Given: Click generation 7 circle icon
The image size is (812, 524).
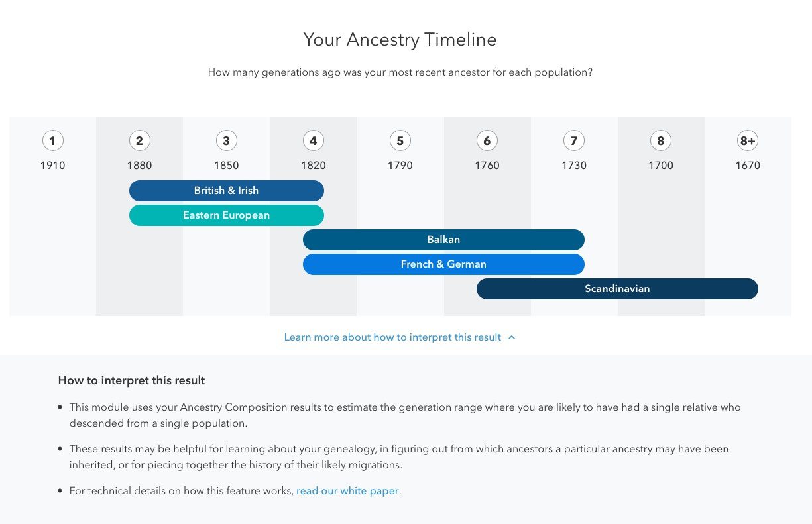Looking at the screenshot, I should tap(573, 140).
